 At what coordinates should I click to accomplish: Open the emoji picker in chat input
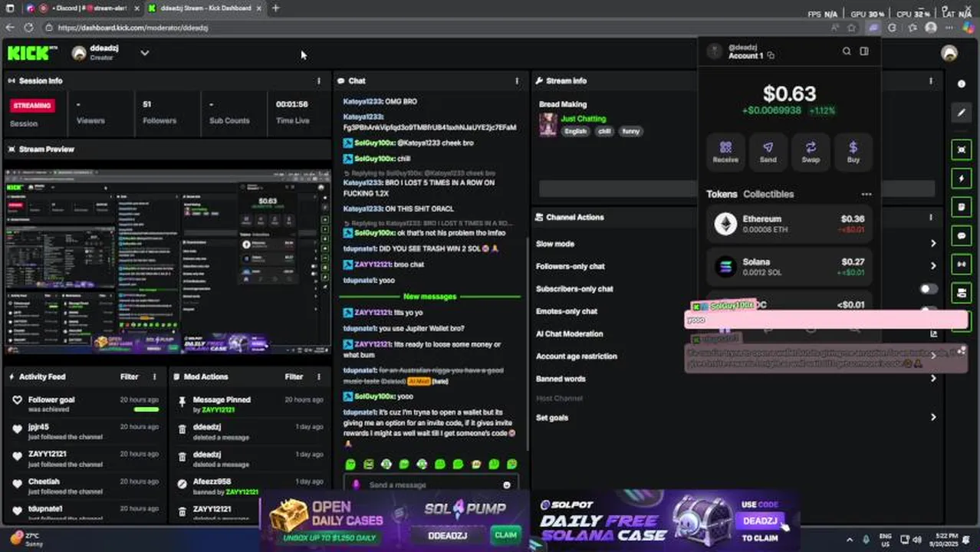(x=507, y=485)
